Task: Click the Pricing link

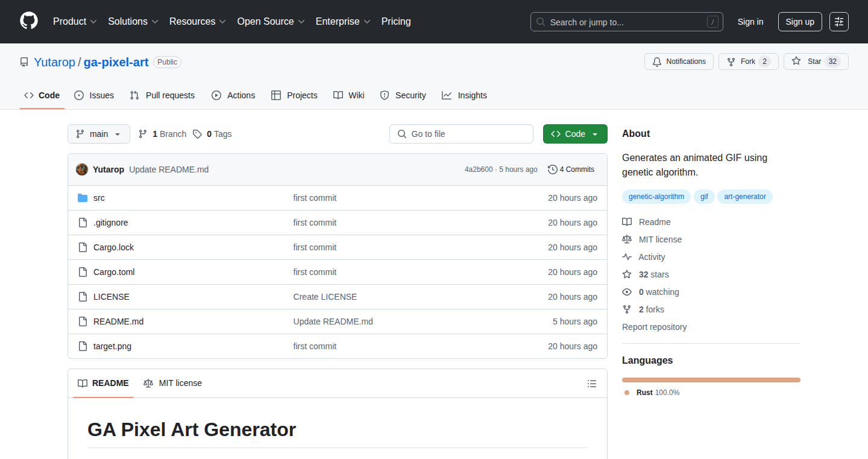Action: point(396,21)
